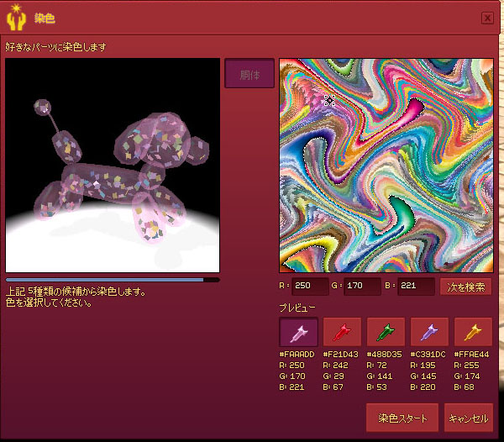Click the R value field showing 250
The height and width of the screenshot is (442, 504).
coord(310,286)
